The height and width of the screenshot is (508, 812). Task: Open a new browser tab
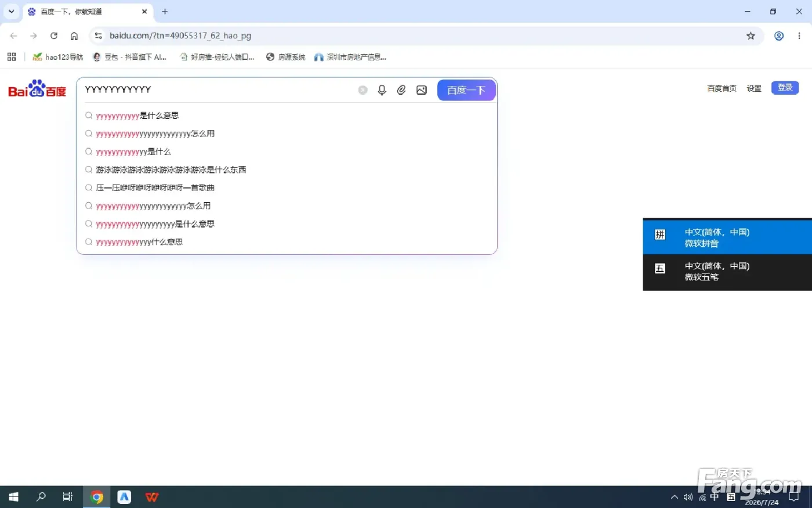165,12
